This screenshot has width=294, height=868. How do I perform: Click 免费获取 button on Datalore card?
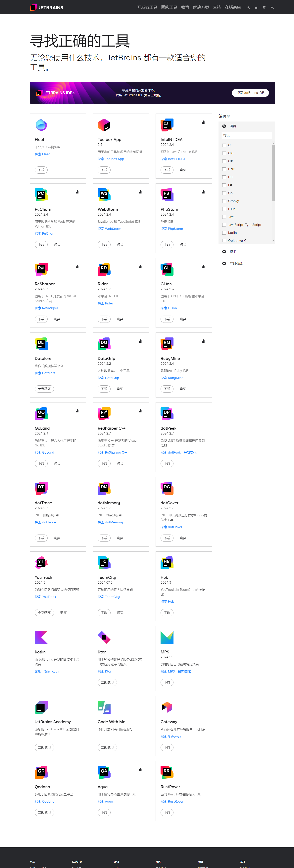44,389
